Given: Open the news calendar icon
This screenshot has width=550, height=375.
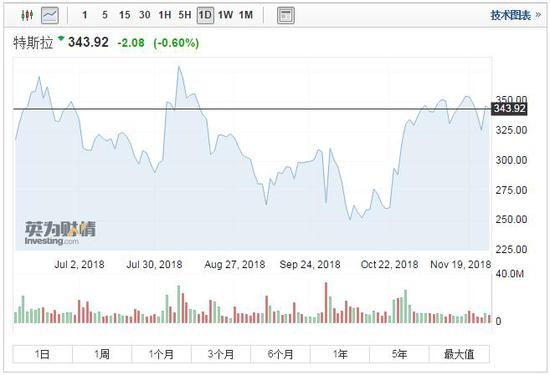Looking at the screenshot, I should click(286, 15).
